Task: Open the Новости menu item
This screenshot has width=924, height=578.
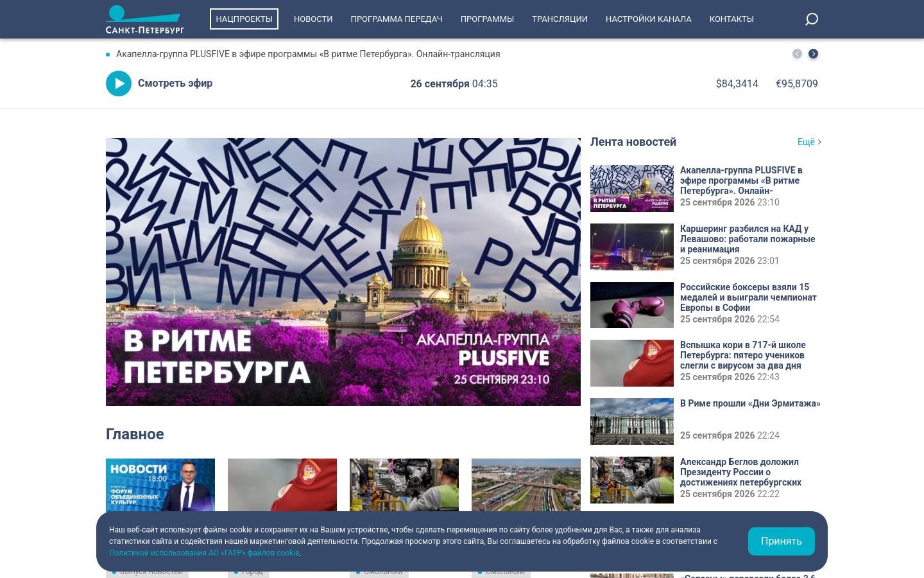Action: coord(313,19)
